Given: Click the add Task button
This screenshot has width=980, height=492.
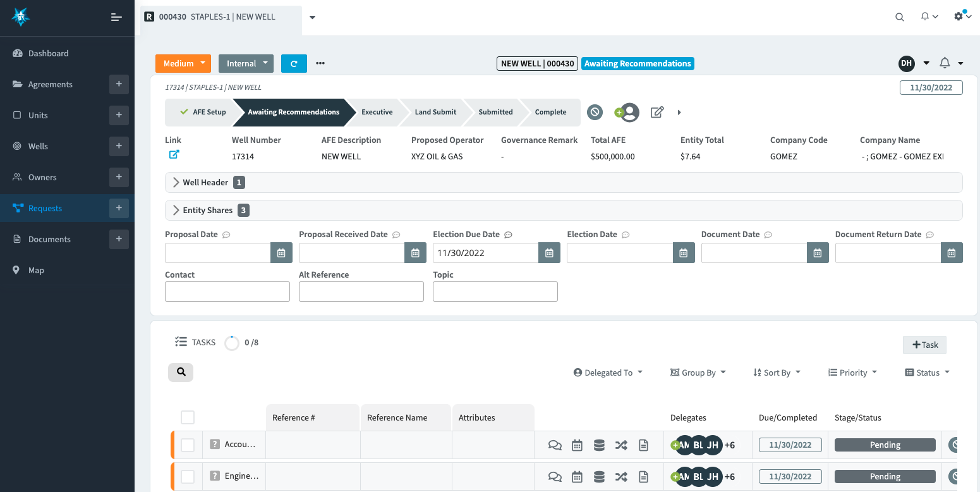Looking at the screenshot, I should point(924,345).
